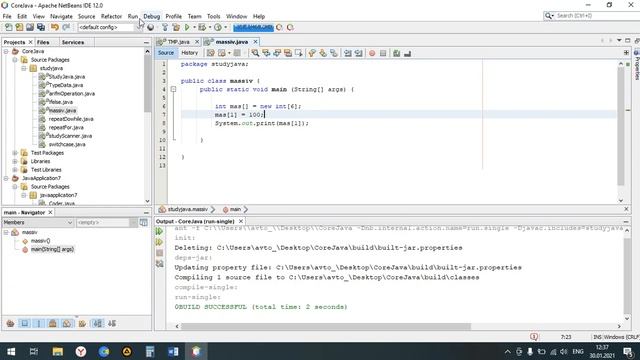The height and width of the screenshot is (360, 640).
Task: Click the Windows Start button
Action: [11, 351]
